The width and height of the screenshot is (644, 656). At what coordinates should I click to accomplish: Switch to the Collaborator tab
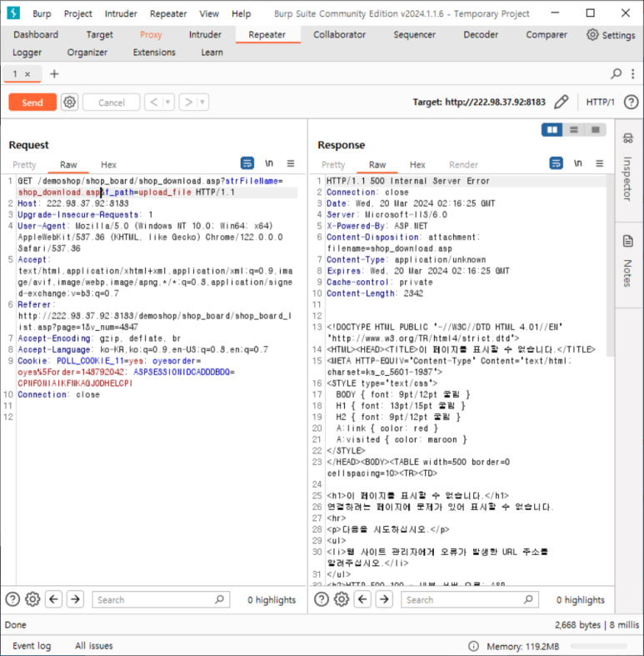click(340, 35)
